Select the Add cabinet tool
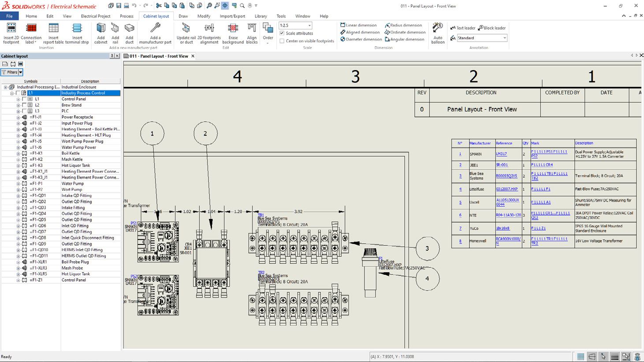Image resolution: width=644 pixels, height=362 pixels. pyautogui.click(x=101, y=33)
